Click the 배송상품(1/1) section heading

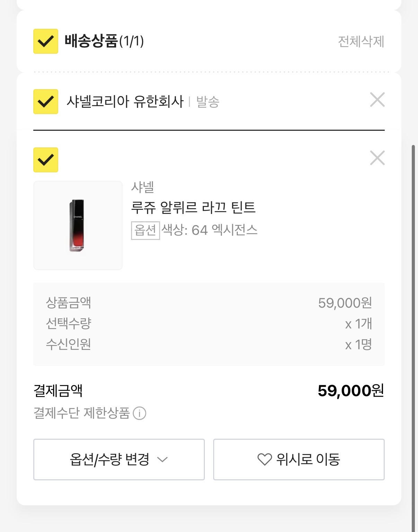pyautogui.click(x=104, y=41)
